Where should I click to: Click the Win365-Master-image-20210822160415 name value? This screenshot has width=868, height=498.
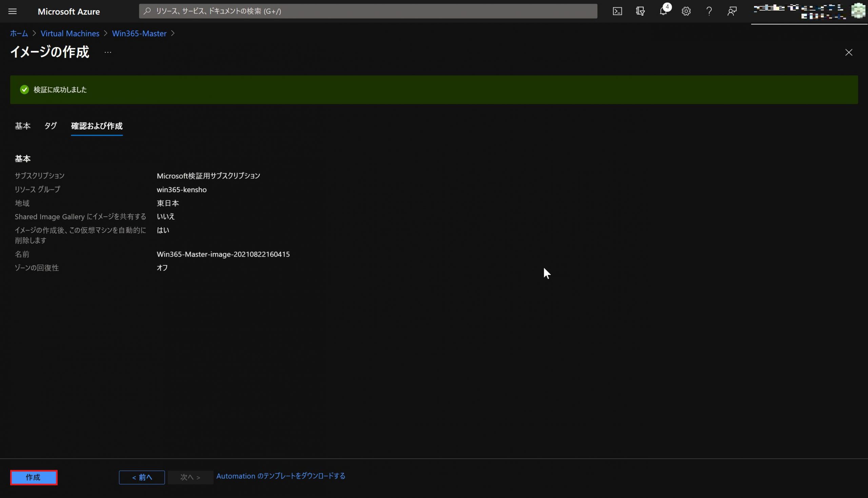coord(223,254)
